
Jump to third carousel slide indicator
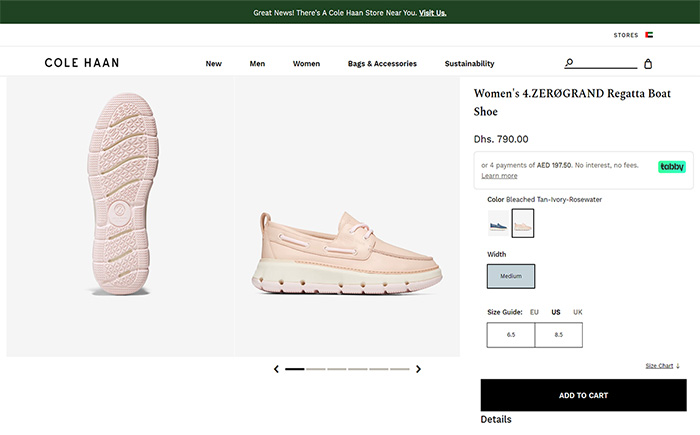click(x=337, y=369)
